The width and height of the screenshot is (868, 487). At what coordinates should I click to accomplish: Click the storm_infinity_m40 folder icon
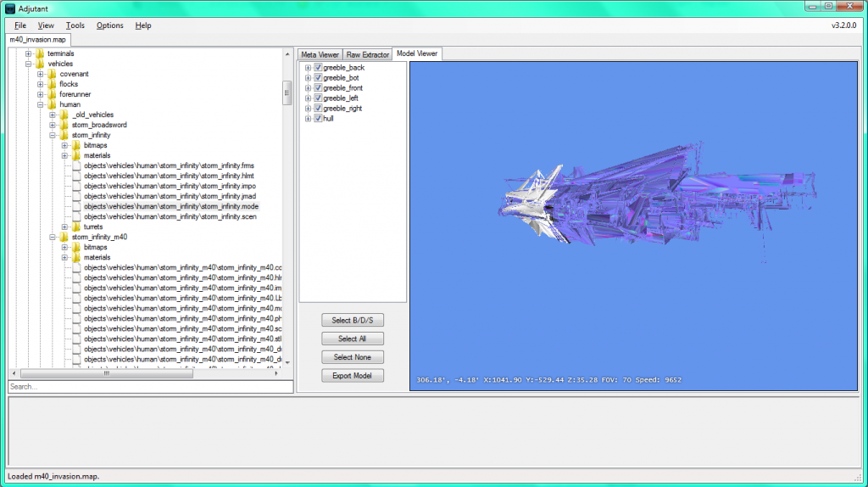tap(64, 237)
